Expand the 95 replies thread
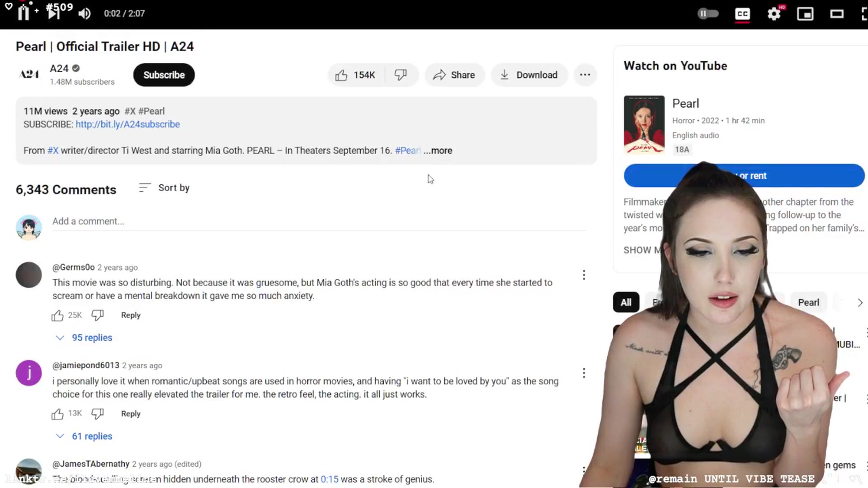 84,338
